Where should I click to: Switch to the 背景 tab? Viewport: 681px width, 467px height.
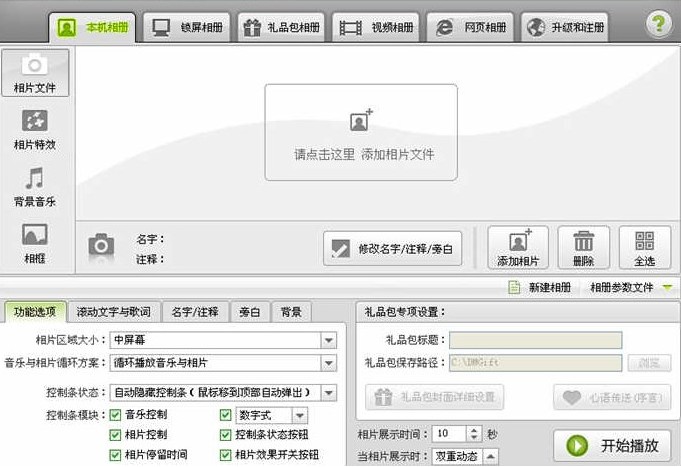[x=291, y=311]
